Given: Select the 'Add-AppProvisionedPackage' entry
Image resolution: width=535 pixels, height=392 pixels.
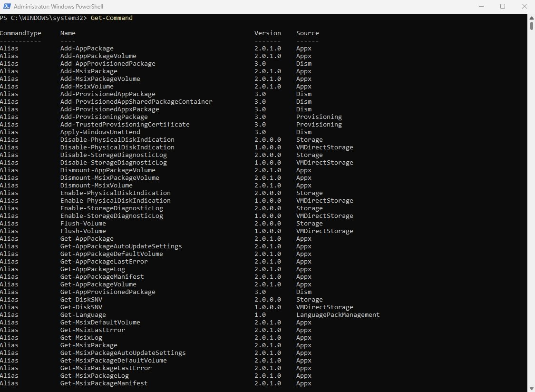Looking at the screenshot, I should [x=108, y=64].
